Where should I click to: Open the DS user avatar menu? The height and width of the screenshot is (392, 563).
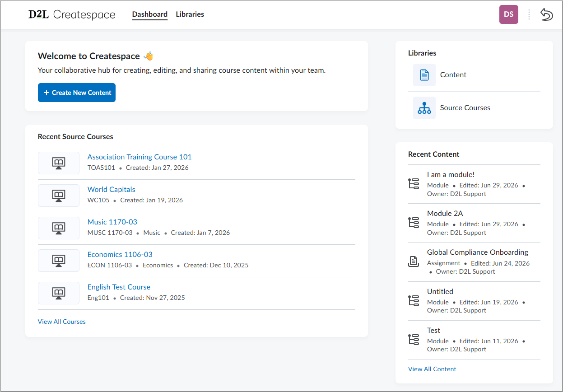coord(508,14)
